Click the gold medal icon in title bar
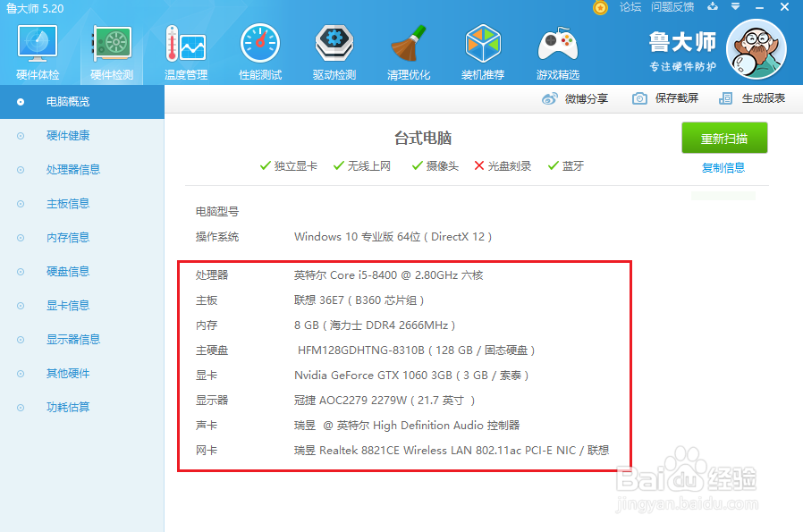Image resolution: width=803 pixels, height=532 pixels. point(600,8)
